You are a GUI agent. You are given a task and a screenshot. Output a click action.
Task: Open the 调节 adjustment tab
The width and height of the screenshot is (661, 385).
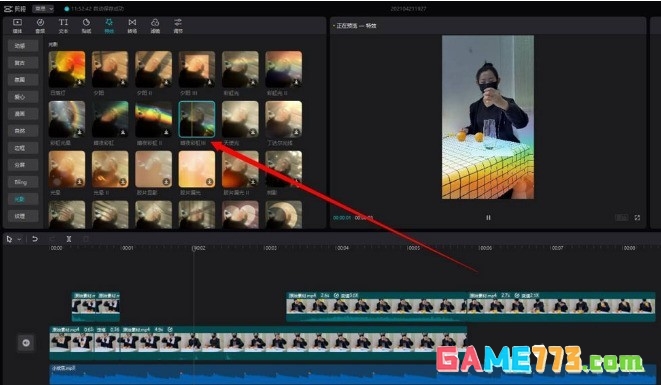pyautogui.click(x=178, y=26)
